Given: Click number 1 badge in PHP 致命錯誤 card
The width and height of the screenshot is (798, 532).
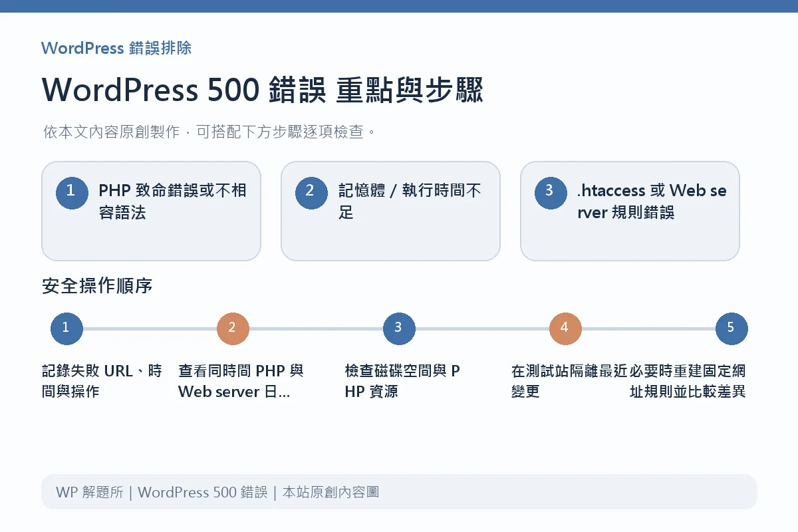Looking at the screenshot, I should click(x=72, y=193).
